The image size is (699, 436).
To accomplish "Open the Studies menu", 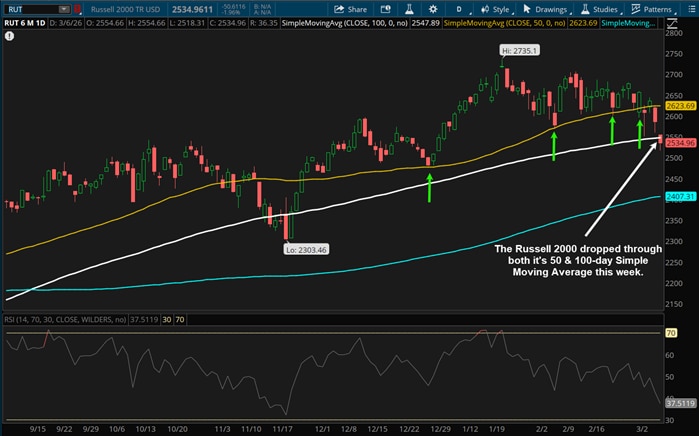I will (600, 9).
